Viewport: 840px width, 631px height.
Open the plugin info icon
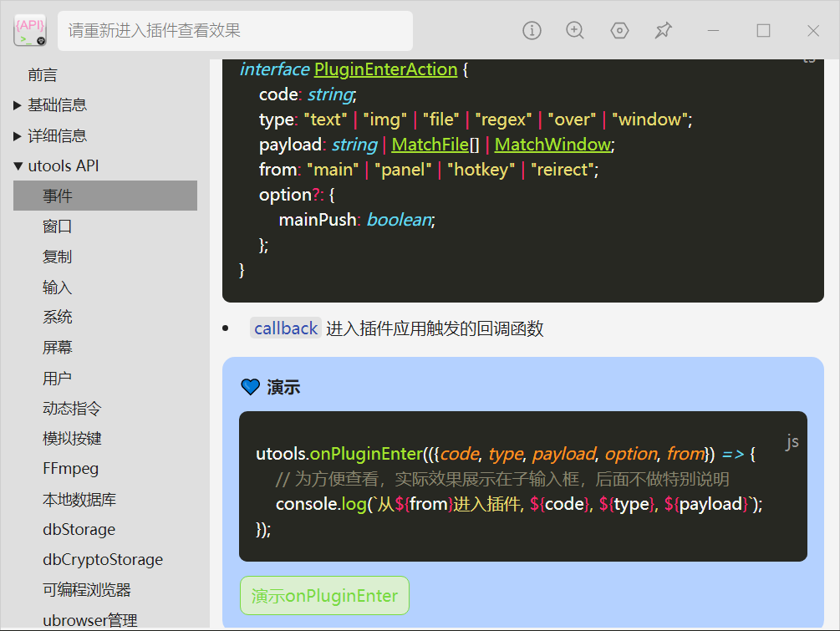pyautogui.click(x=532, y=31)
